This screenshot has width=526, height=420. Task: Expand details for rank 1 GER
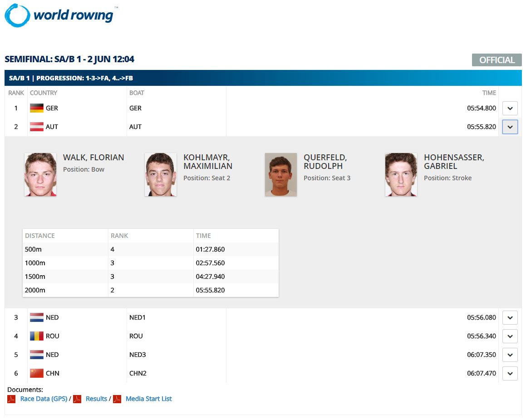click(510, 108)
